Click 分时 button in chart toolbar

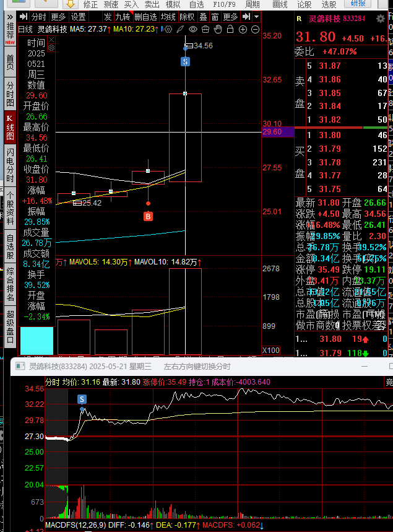pyautogui.click(x=38, y=17)
